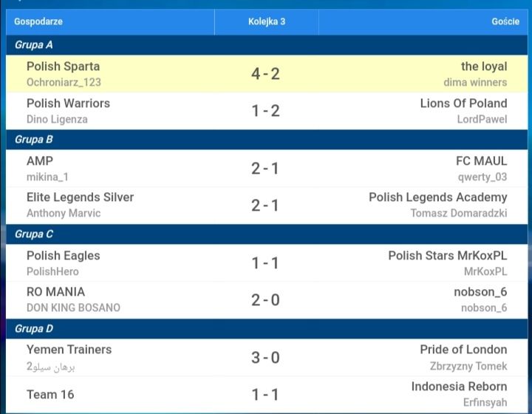Screen dimensions: 532x414
Task: Select the Polish Eagles team
Action: tap(63, 256)
